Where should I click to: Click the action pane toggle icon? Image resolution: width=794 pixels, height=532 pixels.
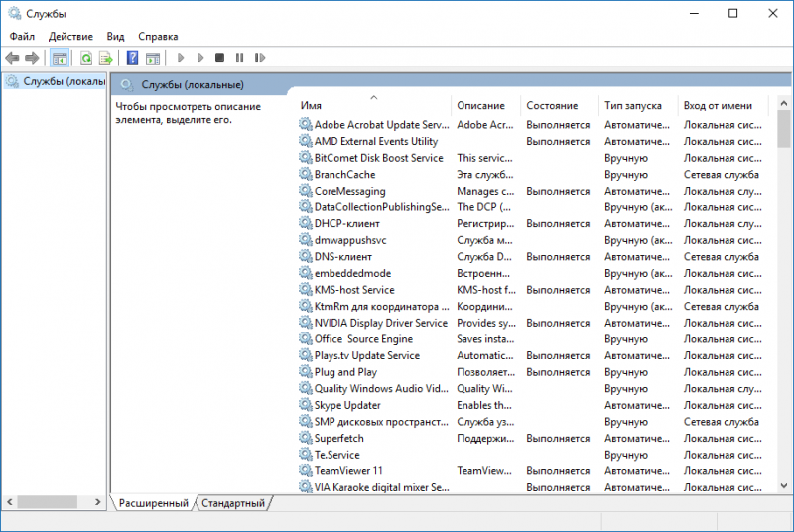pos(153,58)
